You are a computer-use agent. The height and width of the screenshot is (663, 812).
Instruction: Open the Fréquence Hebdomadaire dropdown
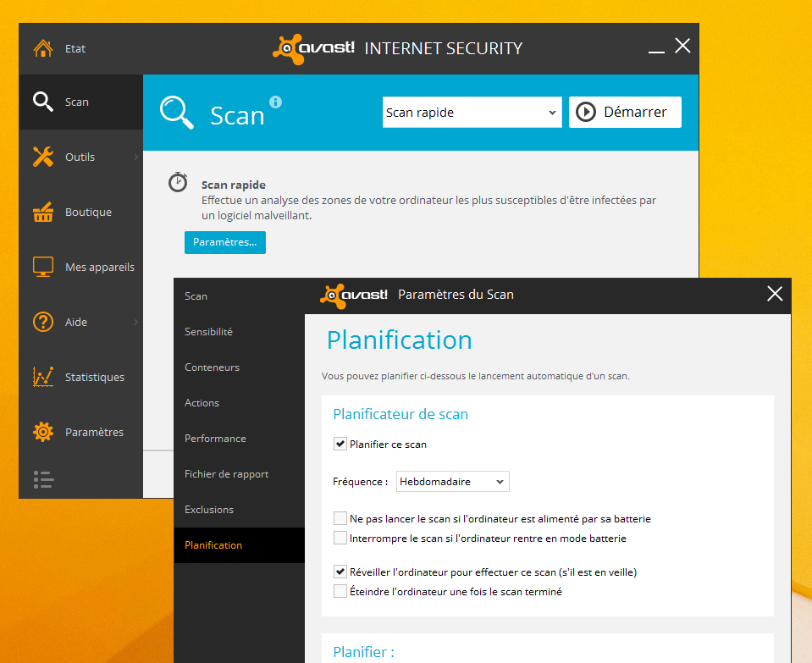click(x=453, y=481)
